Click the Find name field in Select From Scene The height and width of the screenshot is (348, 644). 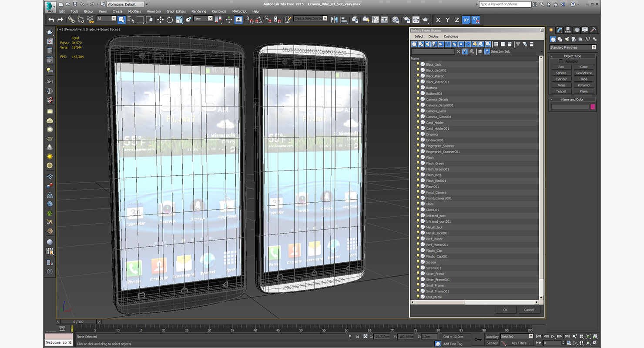tap(433, 51)
